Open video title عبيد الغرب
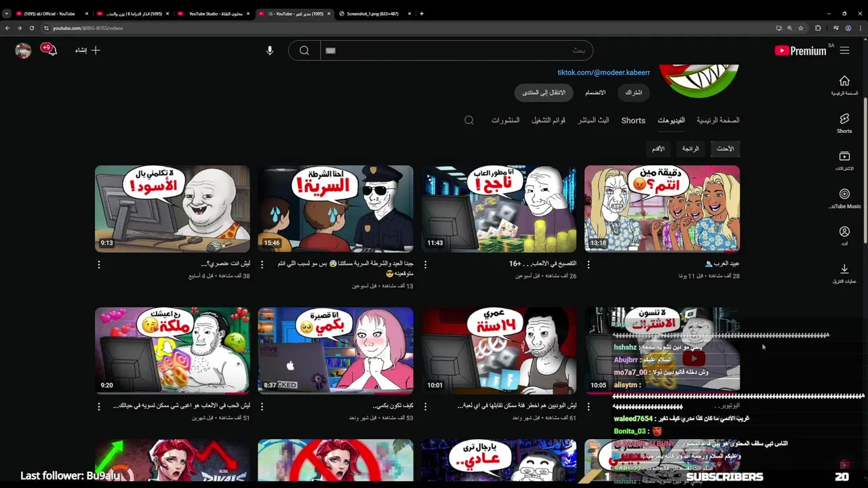 722,264
